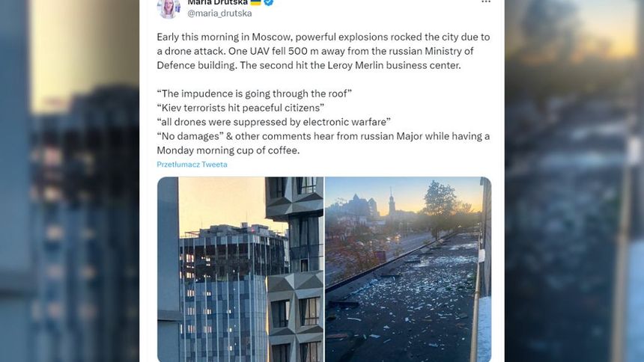Click the line "Kiev terrorists hit peaceful citizens"
This screenshot has width=644, height=362.
240,107
